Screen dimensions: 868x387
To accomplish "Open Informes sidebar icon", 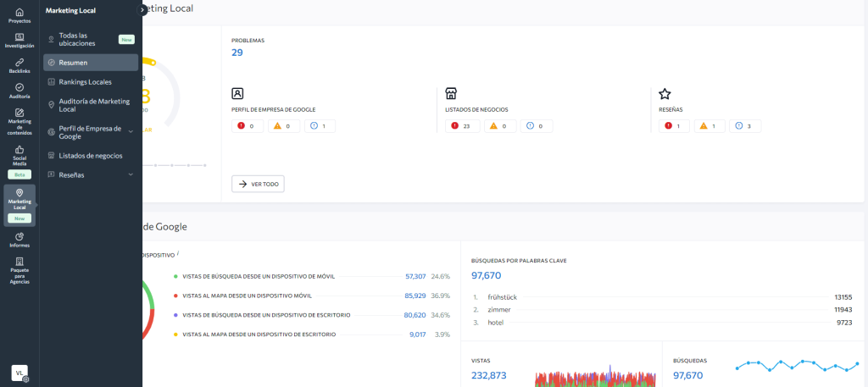I will [19, 240].
